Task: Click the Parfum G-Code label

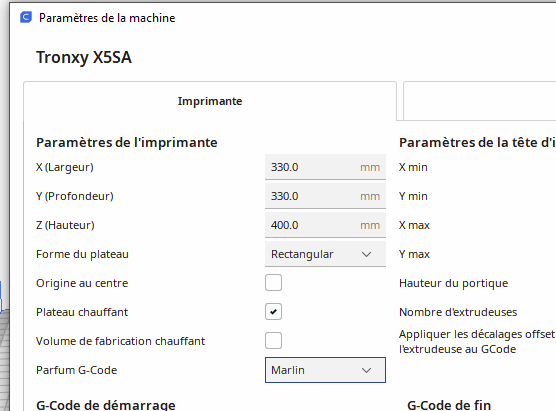Action: click(x=77, y=370)
